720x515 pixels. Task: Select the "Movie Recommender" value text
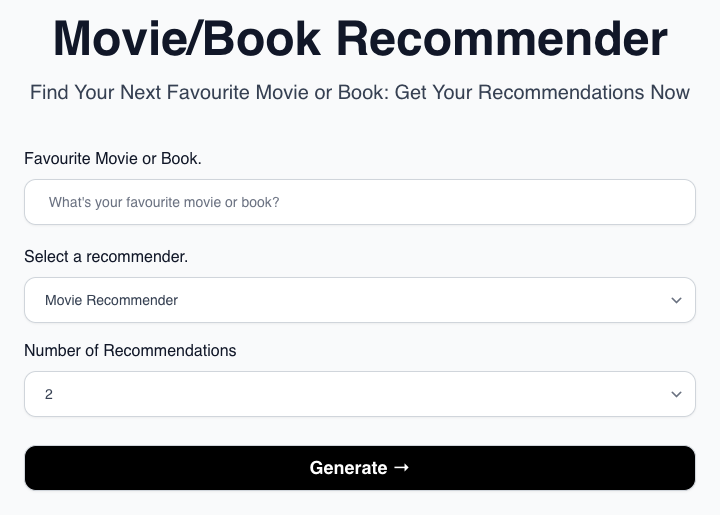111,300
